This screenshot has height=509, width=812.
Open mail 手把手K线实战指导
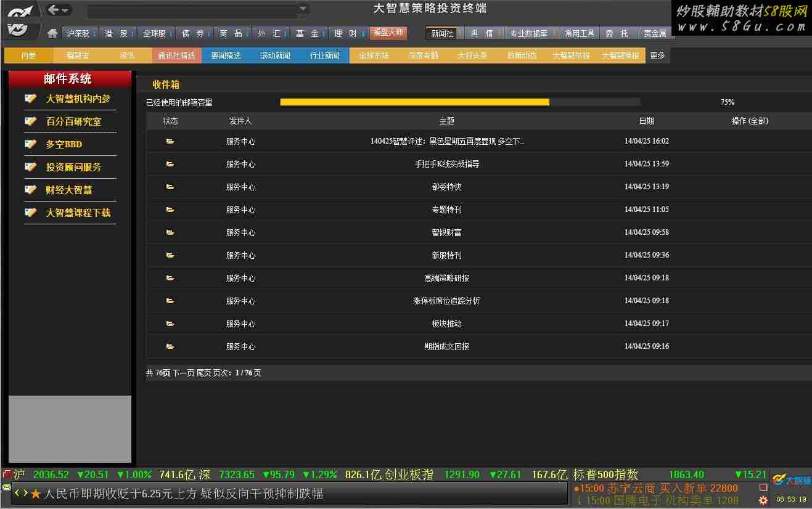pyautogui.click(x=447, y=165)
